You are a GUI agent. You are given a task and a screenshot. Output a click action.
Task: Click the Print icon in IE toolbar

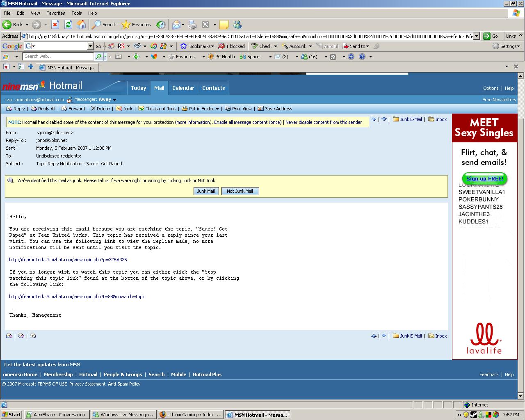pos(192,25)
